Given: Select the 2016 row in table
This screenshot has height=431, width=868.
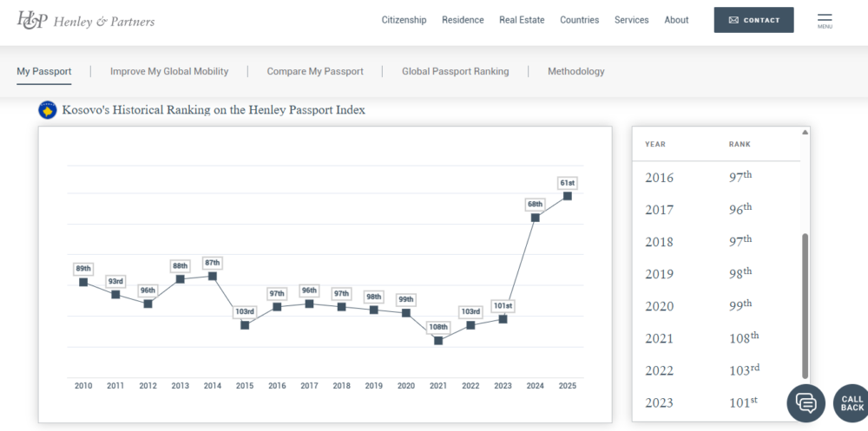Looking at the screenshot, I should click(x=716, y=178).
